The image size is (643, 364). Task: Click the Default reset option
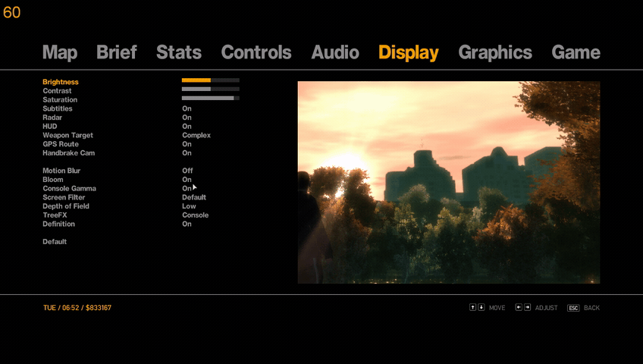[x=55, y=242]
